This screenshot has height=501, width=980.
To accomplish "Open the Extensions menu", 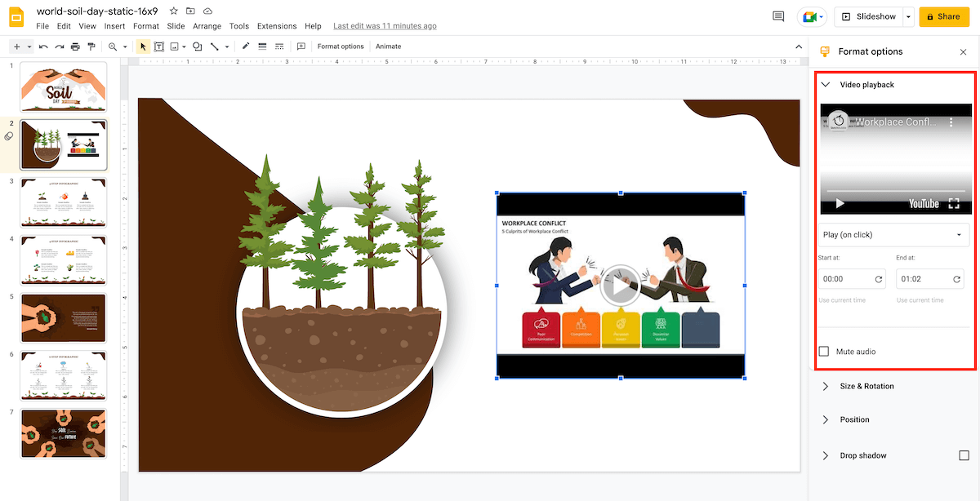I will (x=277, y=26).
